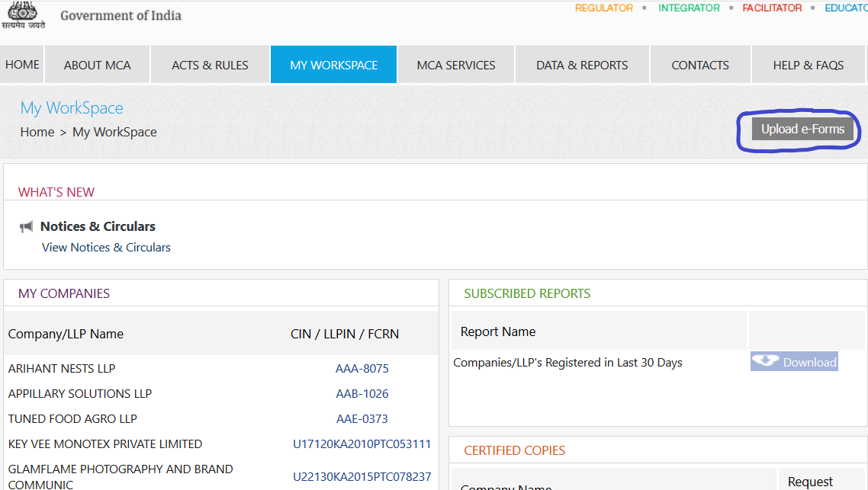Image resolution: width=868 pixels, height=490 pixels.
Task: Open CIN link AAA-8075
Action: point(362,368)
